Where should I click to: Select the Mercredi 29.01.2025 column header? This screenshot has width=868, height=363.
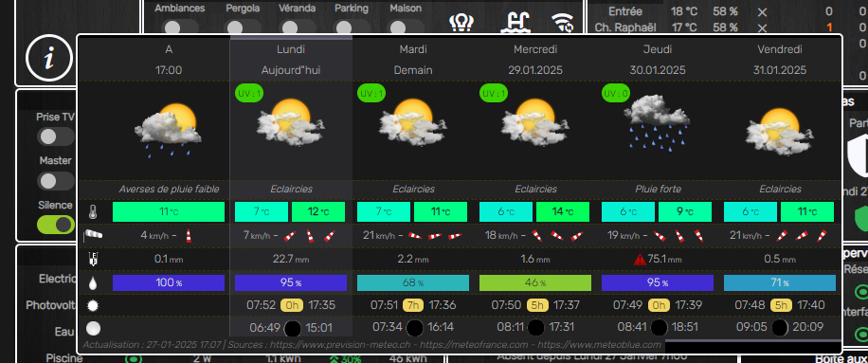[535, 60]
